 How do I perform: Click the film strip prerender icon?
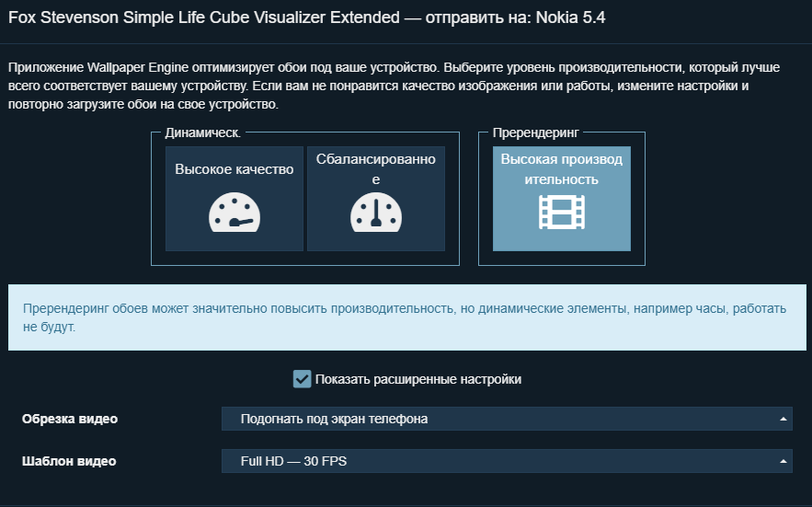[562, 213]
